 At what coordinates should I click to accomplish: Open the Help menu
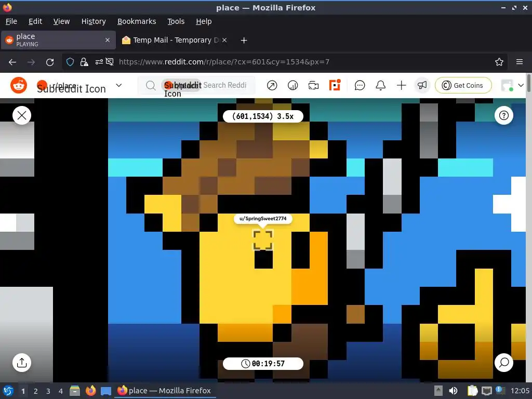[x=204, y=21]
